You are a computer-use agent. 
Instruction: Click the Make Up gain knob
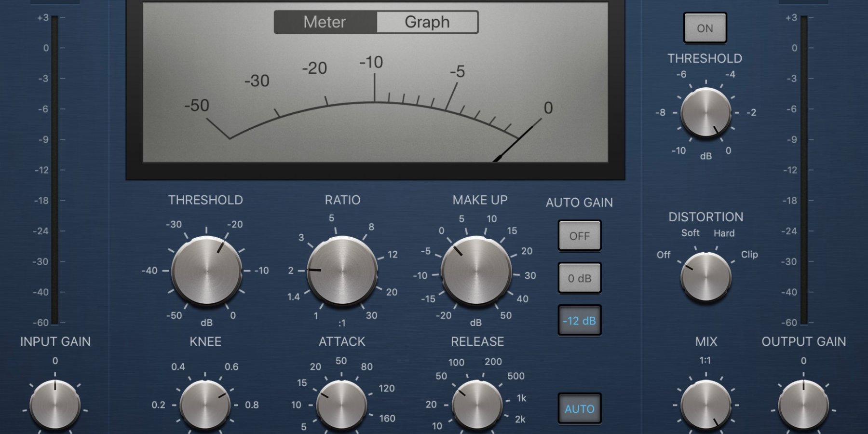coord(476,271)
